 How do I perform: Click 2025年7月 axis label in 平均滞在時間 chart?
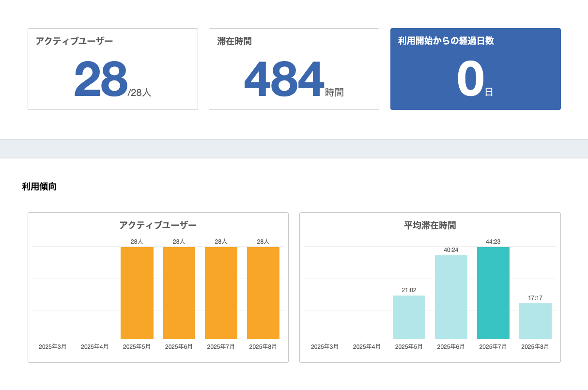point(493,347)
